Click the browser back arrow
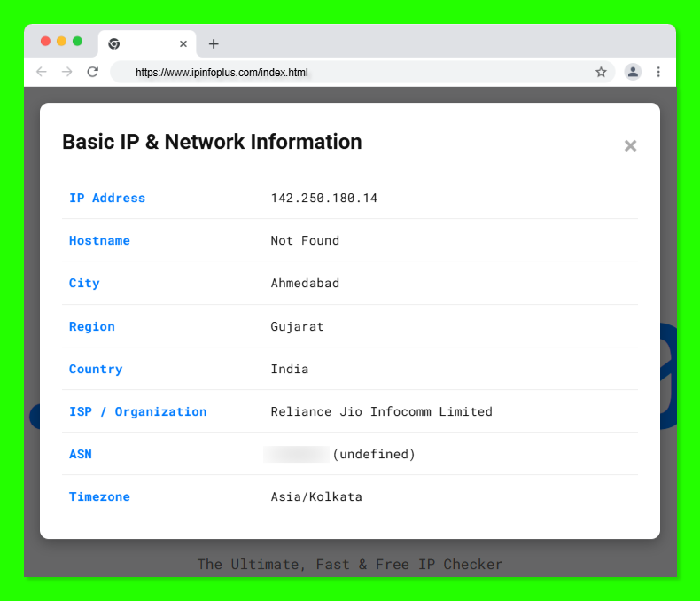This screenshot has width=700, height=601. click(42, 72)
